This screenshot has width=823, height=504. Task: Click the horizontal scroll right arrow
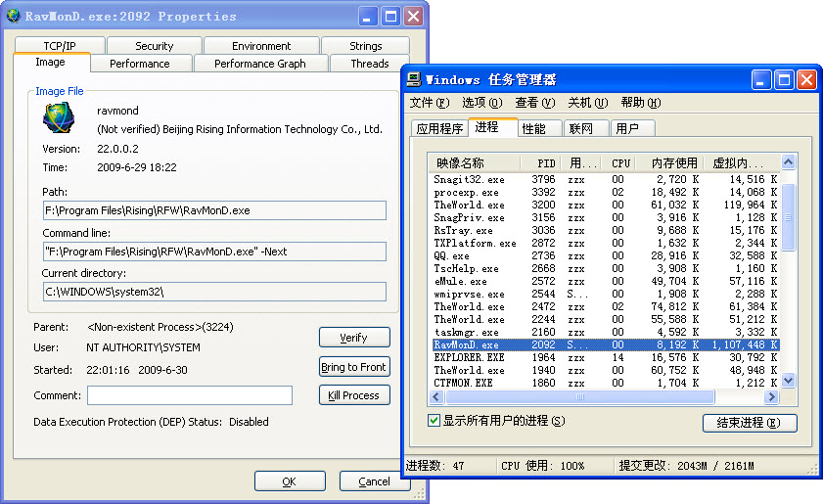(771, 397)
